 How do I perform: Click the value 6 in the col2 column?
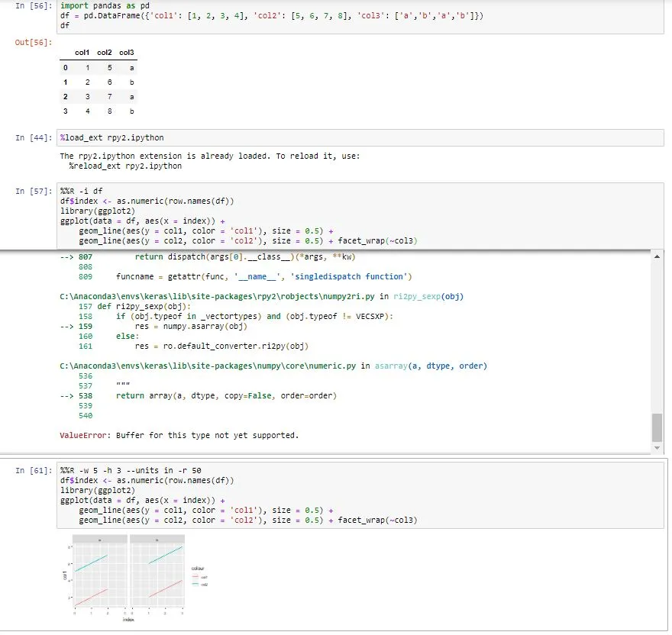(x=110, y=82)
